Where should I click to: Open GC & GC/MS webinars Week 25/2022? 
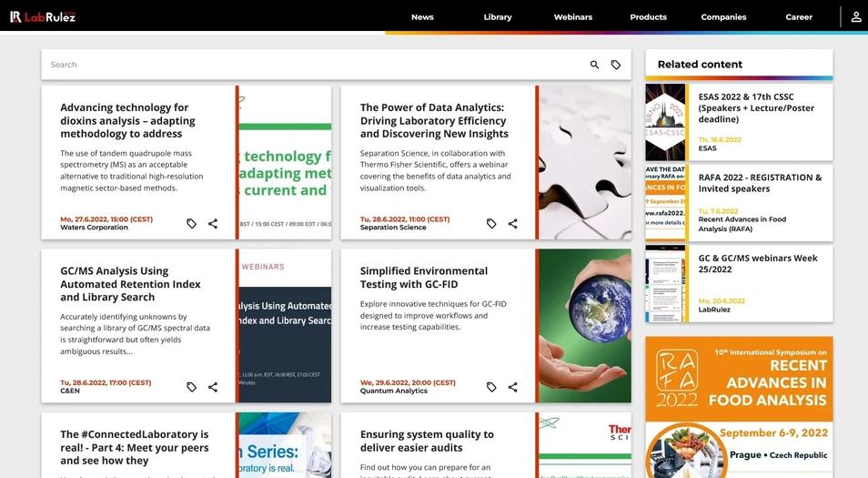click(x=757, y=264)
